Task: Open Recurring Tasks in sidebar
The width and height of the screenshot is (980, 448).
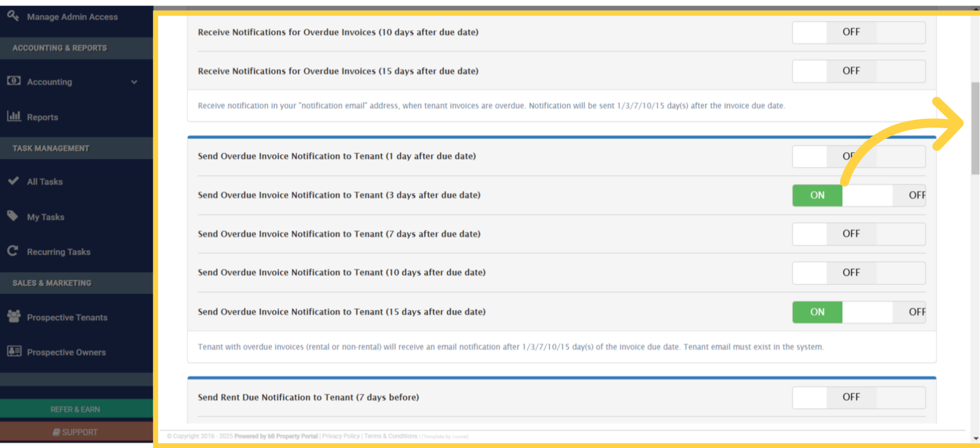Action: coord(58,252)
